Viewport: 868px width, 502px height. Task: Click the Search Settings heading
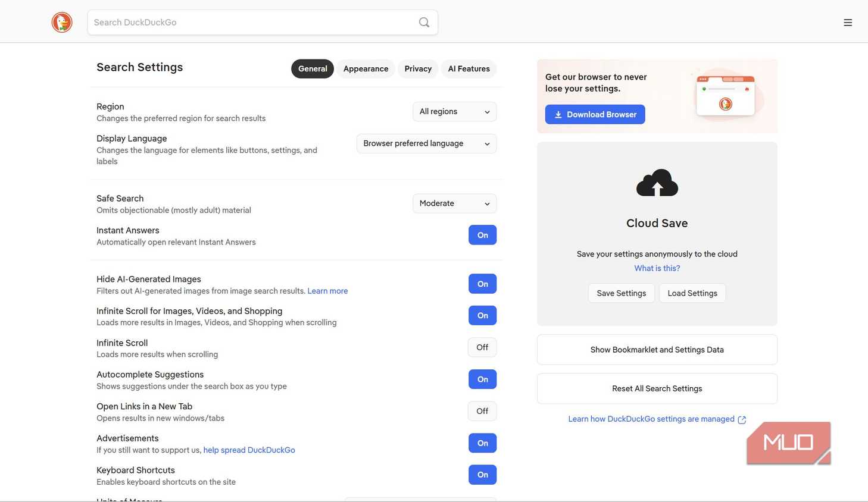coord(139,67)
